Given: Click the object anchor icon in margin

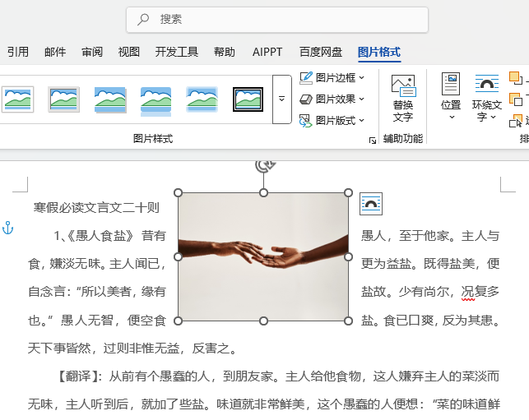Looking at the screenshot, I should coord(7,228).
